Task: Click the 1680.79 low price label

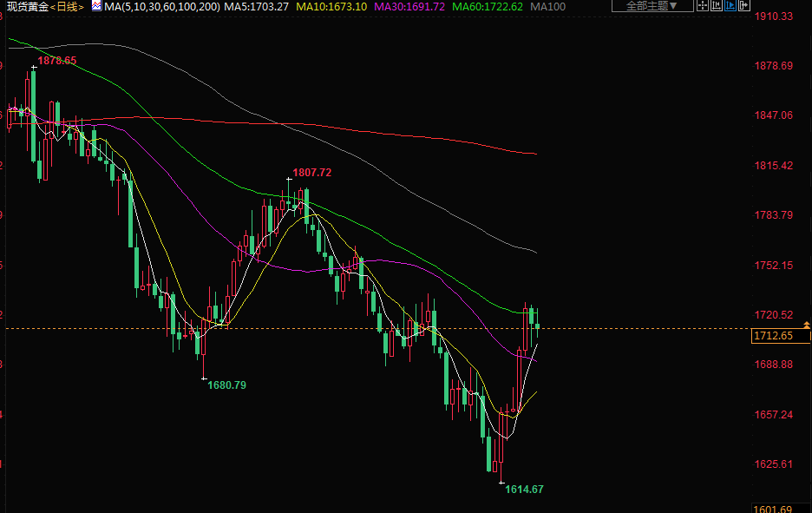Action: tap(227, 385)
